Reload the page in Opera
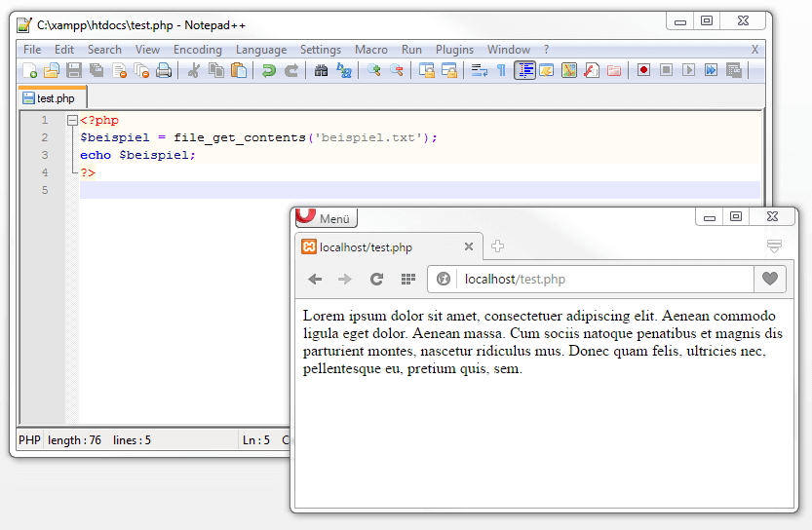 pos(376,280)
